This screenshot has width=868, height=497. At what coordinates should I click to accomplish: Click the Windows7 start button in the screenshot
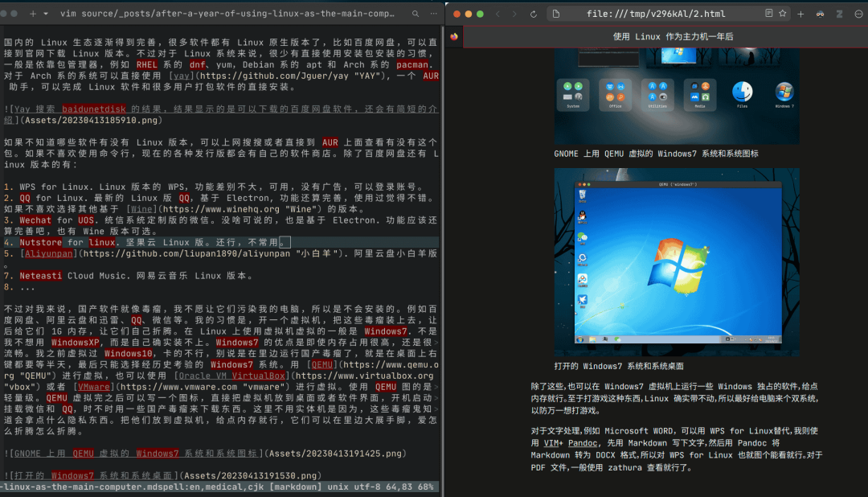point(580,339)
